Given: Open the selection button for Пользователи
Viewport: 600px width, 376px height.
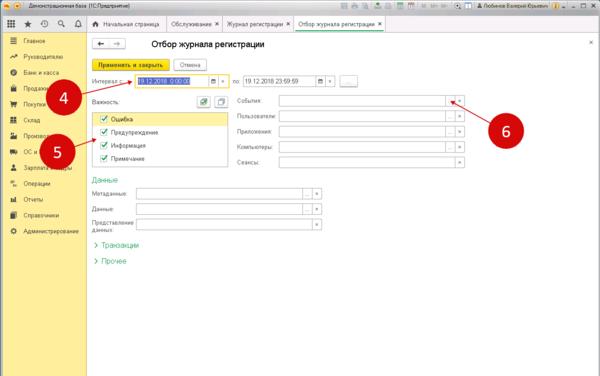Looking at the screenshot, I should tap(450, 116).
